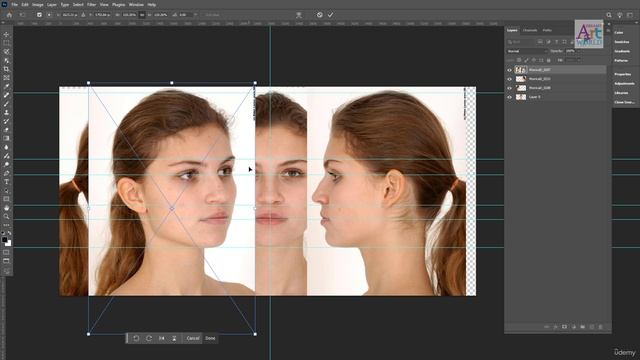
Task: Select the Blur tool
Action: (6, 147)
